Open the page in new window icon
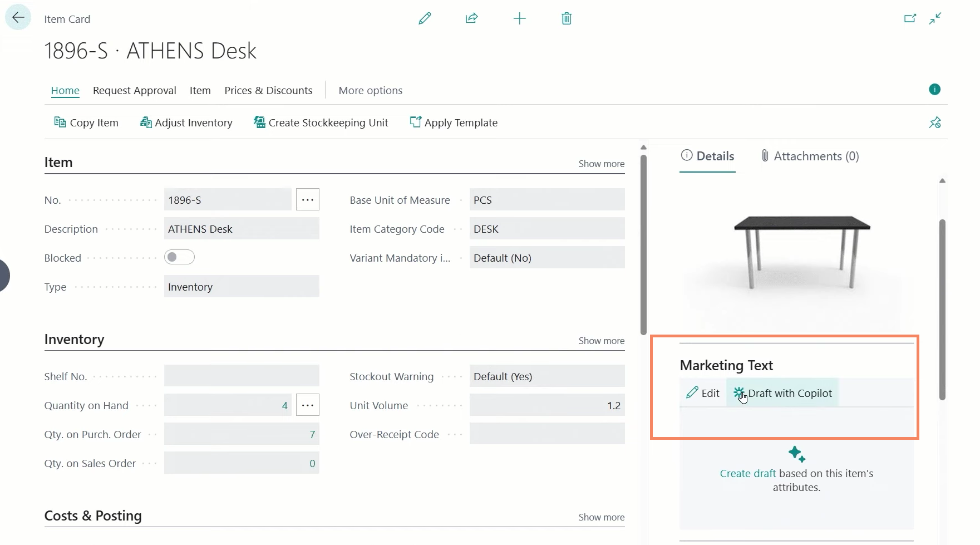 click(910, 19)
